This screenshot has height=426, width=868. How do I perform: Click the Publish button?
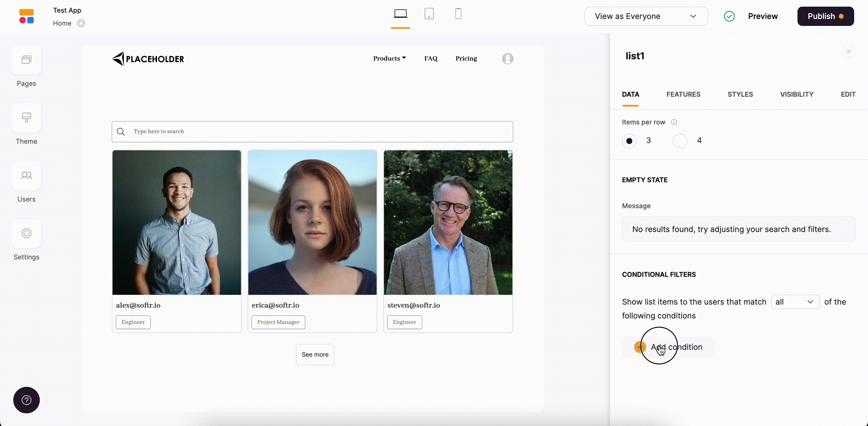(825, 16)
